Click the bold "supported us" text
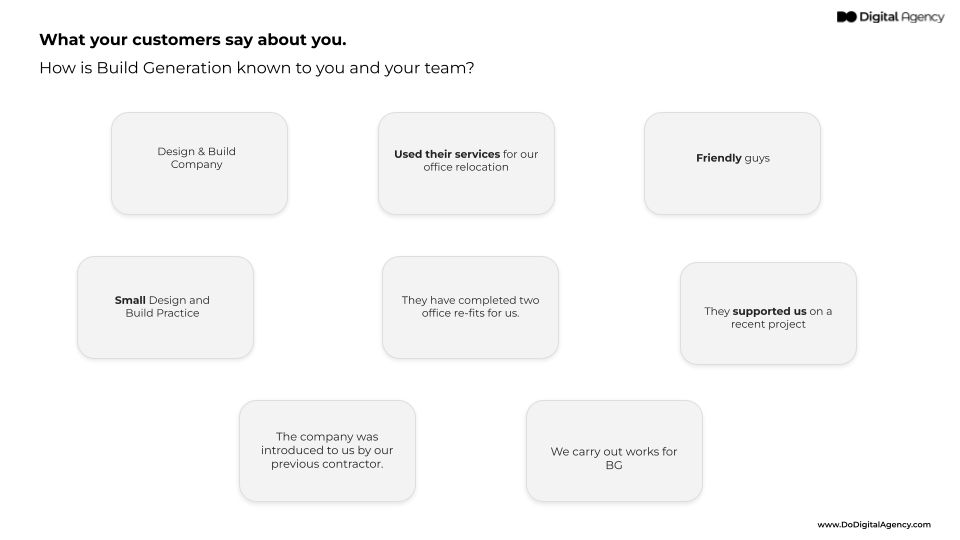Viewport: 960px width, 540px height. coord(769,311)
